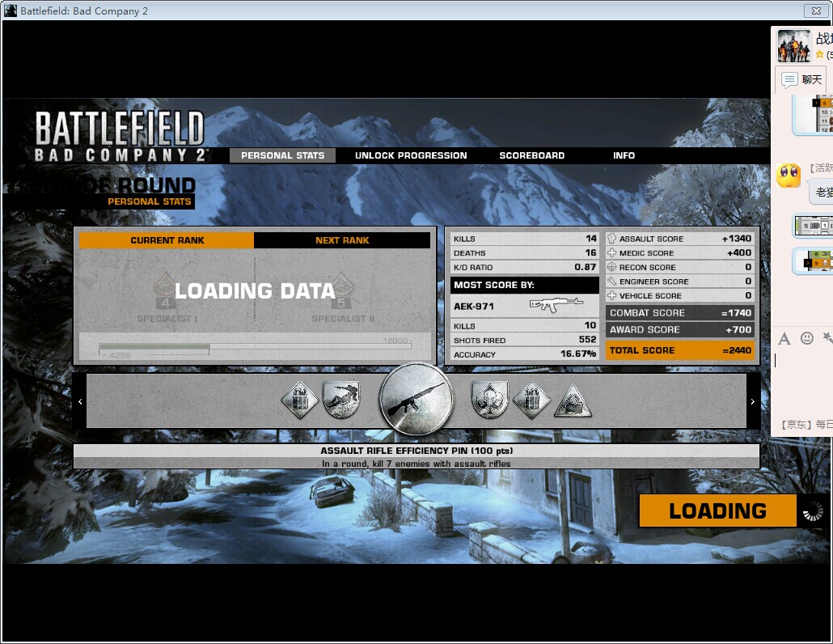Select the diamond pin right of center
The image size is (833, 644).
tap(531, 400)
